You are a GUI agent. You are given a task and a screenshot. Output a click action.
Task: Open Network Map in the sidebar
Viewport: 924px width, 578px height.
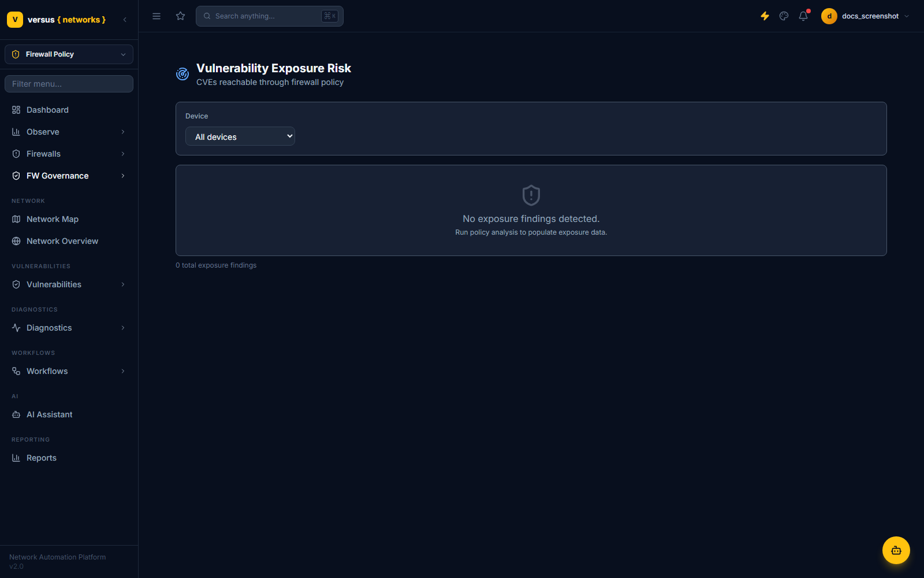(69, 219)
